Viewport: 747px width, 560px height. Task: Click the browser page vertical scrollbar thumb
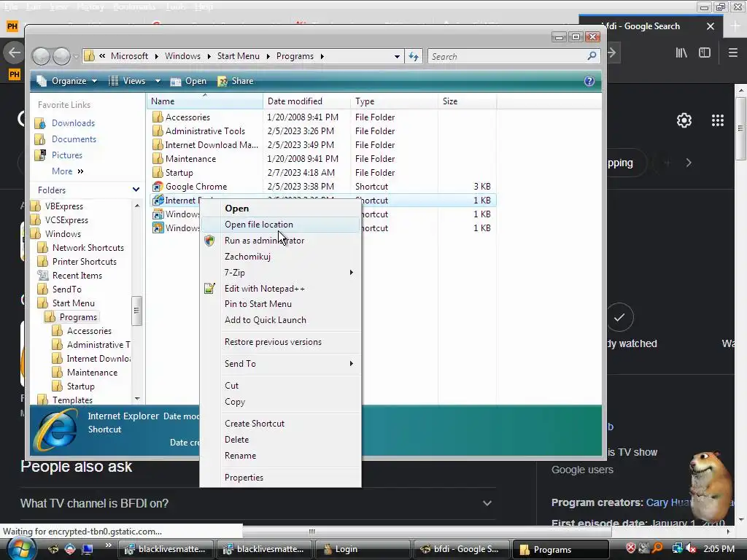[741, 128]
